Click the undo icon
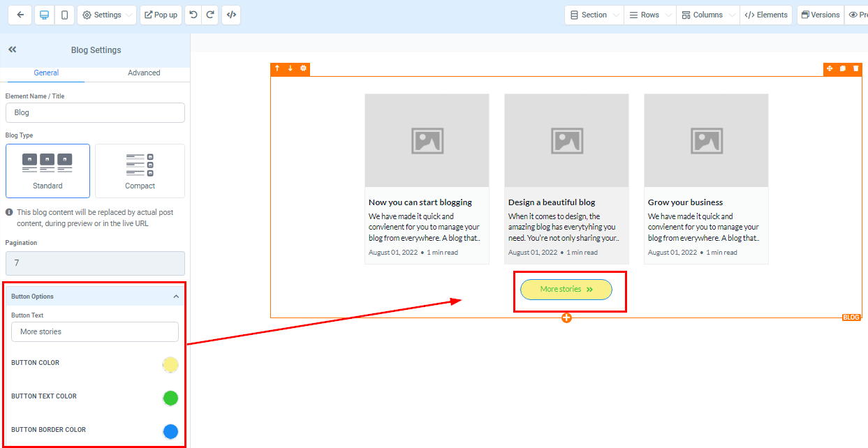 point(193,15)
